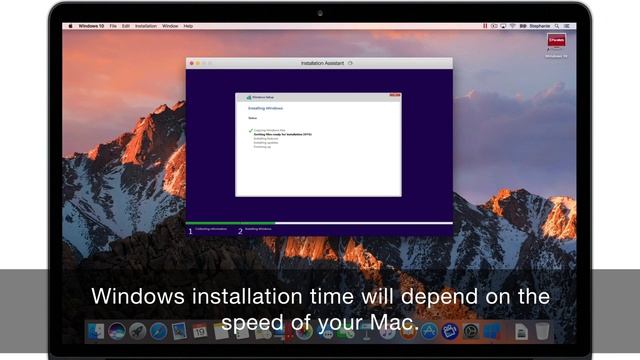
Task: Open Launchpad rocket icon in Dock
Action: pos(138,331)
